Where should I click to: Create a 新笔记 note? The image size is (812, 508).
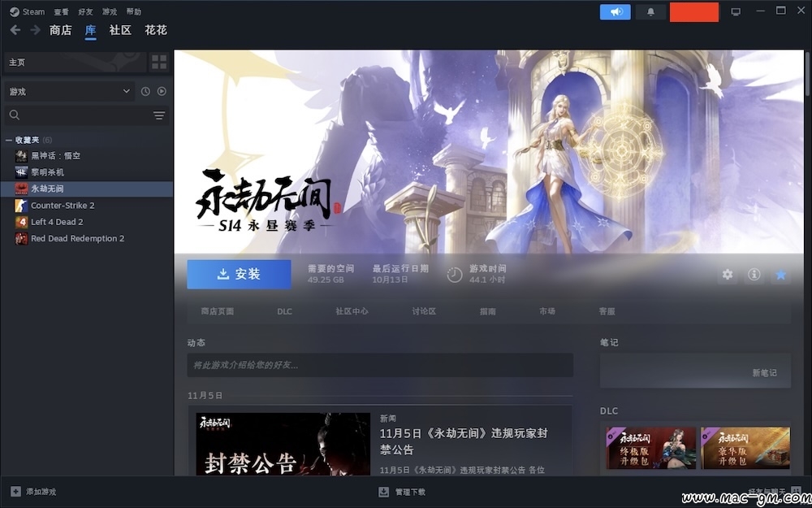764,373
